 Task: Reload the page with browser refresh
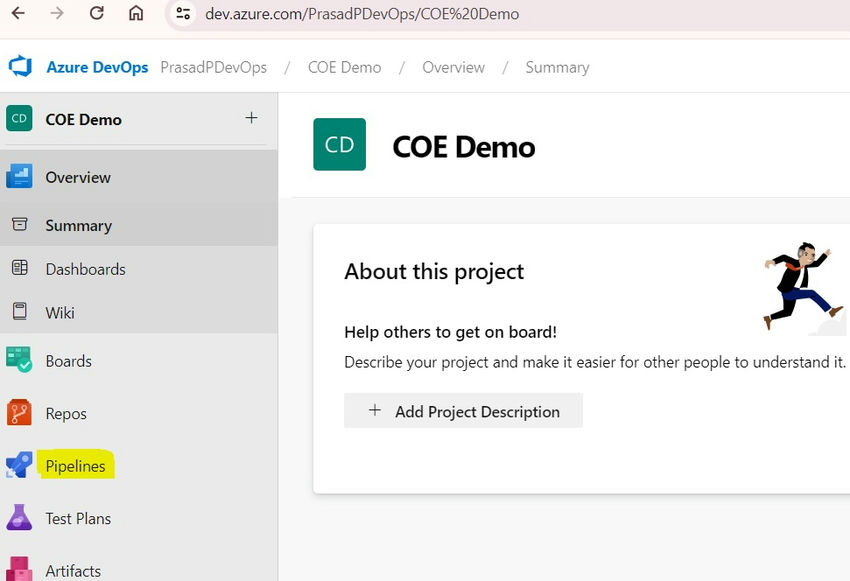[x=97, y=14]
